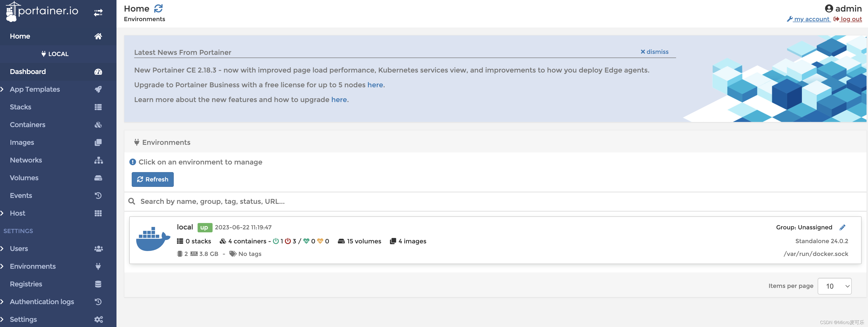Click the Users group icon
This screenshot has height=327, width=868.
(98, 249)
